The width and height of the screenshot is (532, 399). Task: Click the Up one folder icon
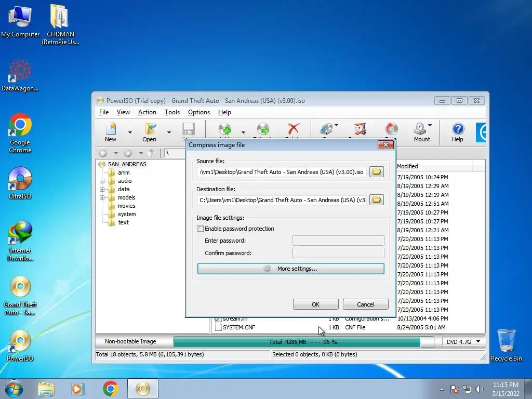[x=152, y=153]
